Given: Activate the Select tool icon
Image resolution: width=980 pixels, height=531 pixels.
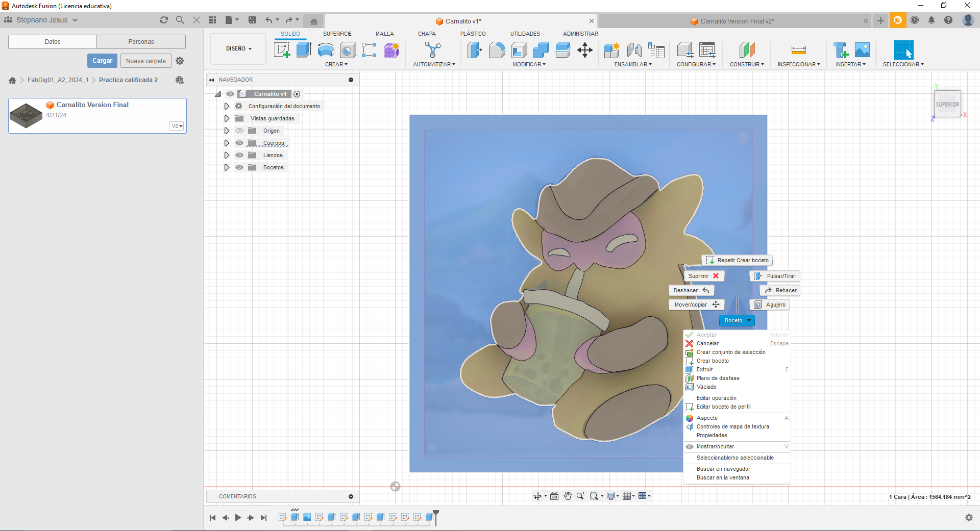Looking at the screenshot, I should (903, 50).
